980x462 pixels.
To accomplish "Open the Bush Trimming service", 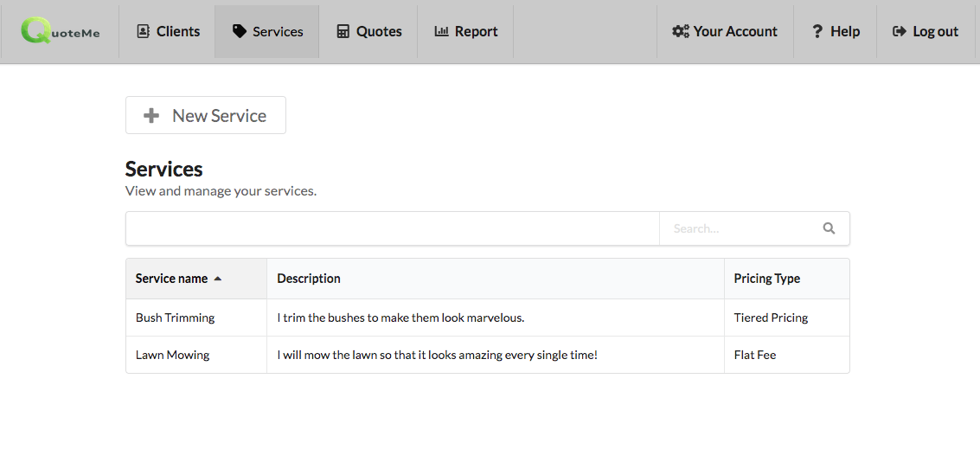I will (175, 318).
